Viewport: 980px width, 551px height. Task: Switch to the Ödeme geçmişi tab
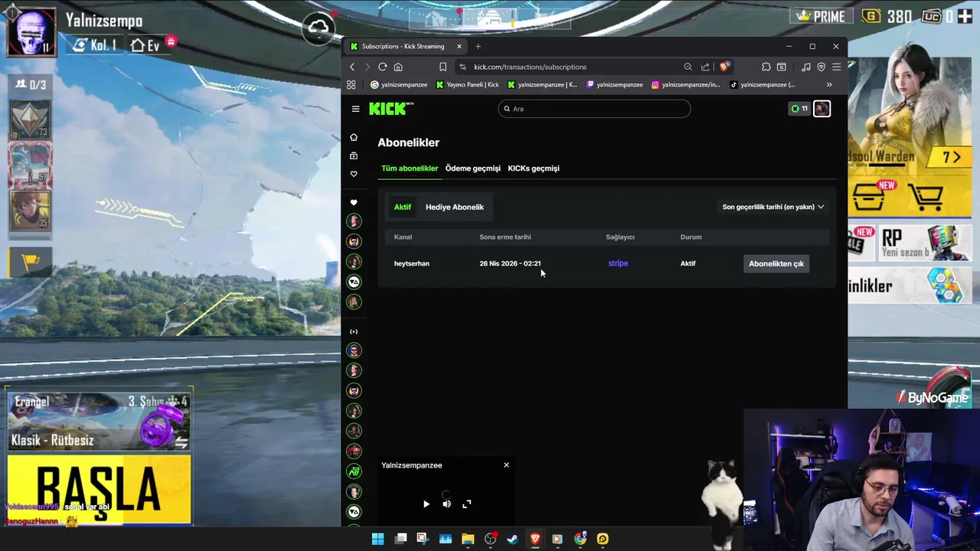473,168
